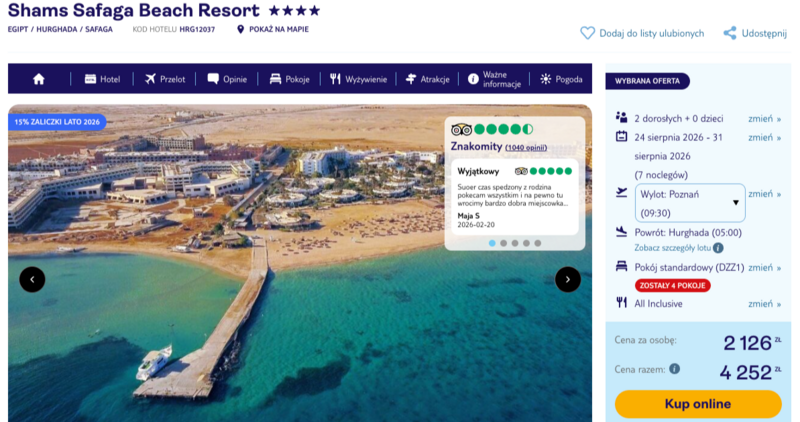Click the Kup online button
Viewport: 800px width, 422px height.
coord(698,404)
